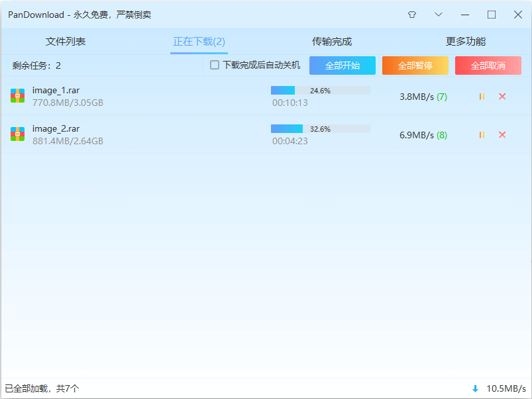Image resolution: width=532 pixels, height=399 pixels.
Task: Click the image_1.rar archive file icon
Action: click(x=17, y=95)
